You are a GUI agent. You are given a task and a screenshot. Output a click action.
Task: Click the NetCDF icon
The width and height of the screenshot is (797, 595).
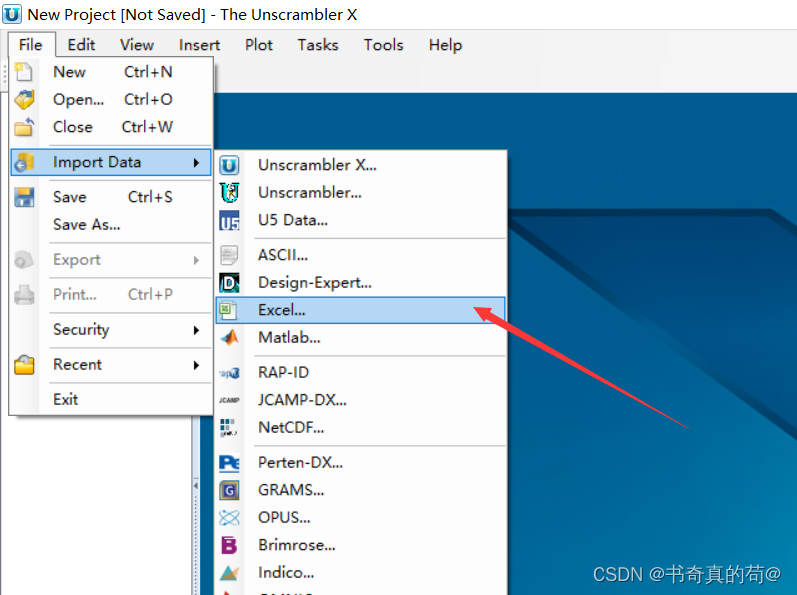tap(229, 428)
